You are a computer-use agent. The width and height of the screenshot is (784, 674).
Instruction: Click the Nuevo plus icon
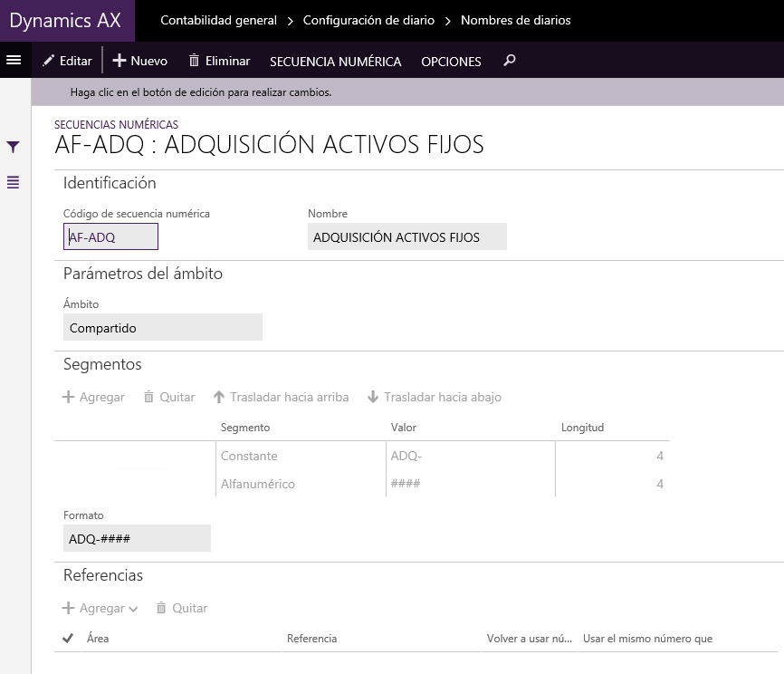click(x=119, y=61)
